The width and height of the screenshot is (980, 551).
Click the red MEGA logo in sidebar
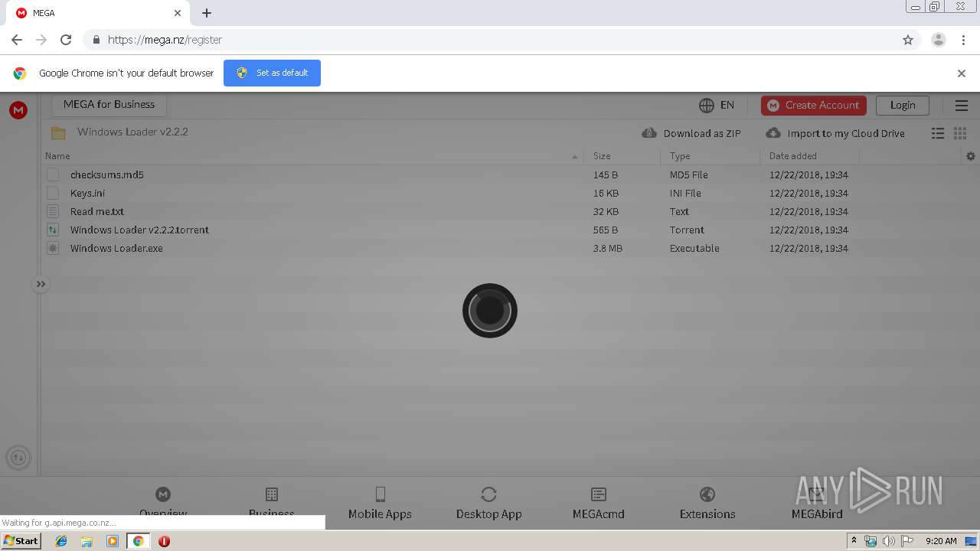point(18,110)
